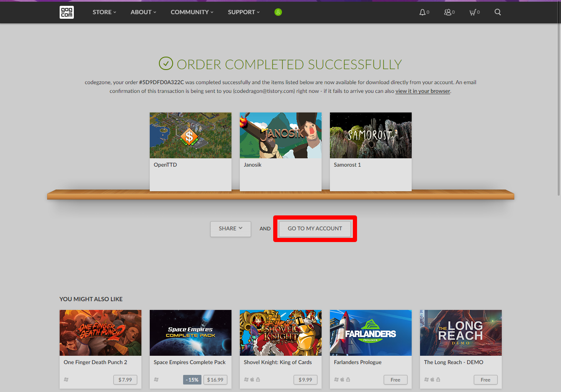This screenshot has height=392, width=561.
Task: Open the Janosik game thumbnail
Action: (281, 135)
